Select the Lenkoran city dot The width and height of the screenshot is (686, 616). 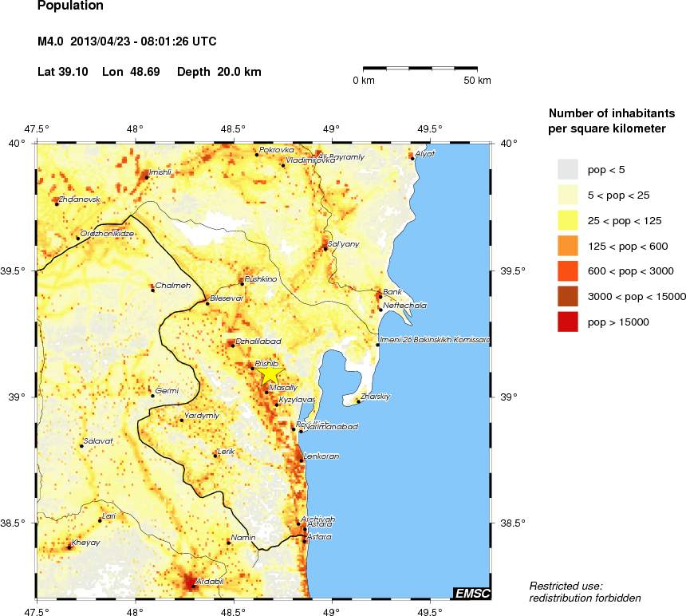[x=301, y=460]
